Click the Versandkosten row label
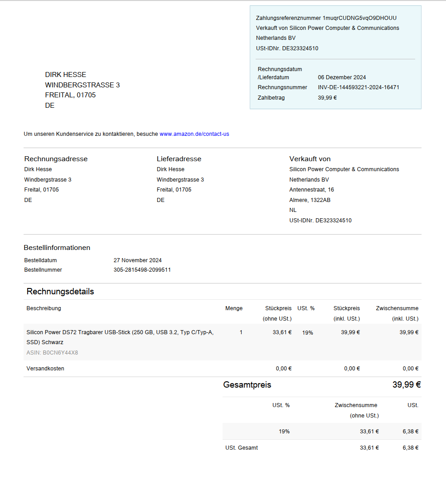This screenshot has width=446, height=504. 45,369
